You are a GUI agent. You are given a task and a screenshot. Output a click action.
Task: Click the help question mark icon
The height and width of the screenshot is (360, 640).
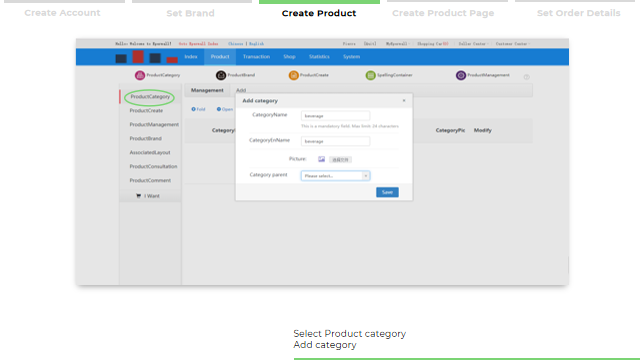click(x=527, y=77)
